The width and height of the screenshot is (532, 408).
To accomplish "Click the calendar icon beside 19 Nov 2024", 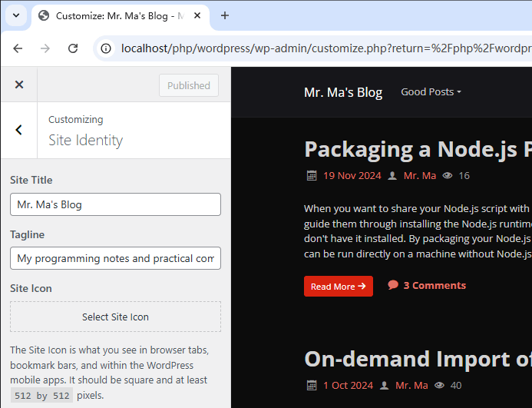I will point(312,176).
